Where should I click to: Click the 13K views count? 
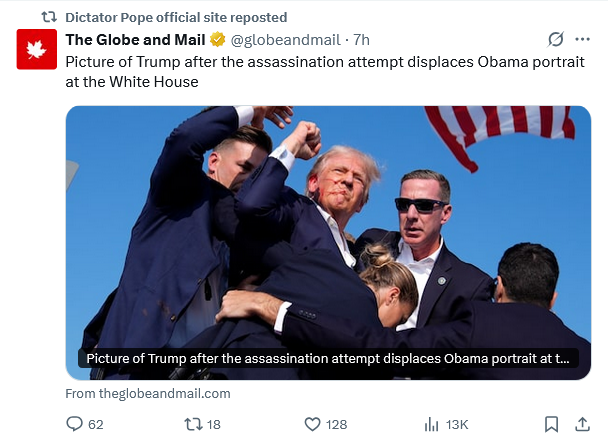click(x=458, y=425)
